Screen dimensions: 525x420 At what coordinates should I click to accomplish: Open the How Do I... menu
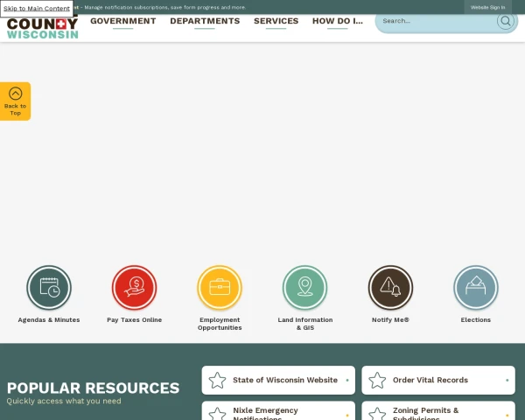point(338,21)
